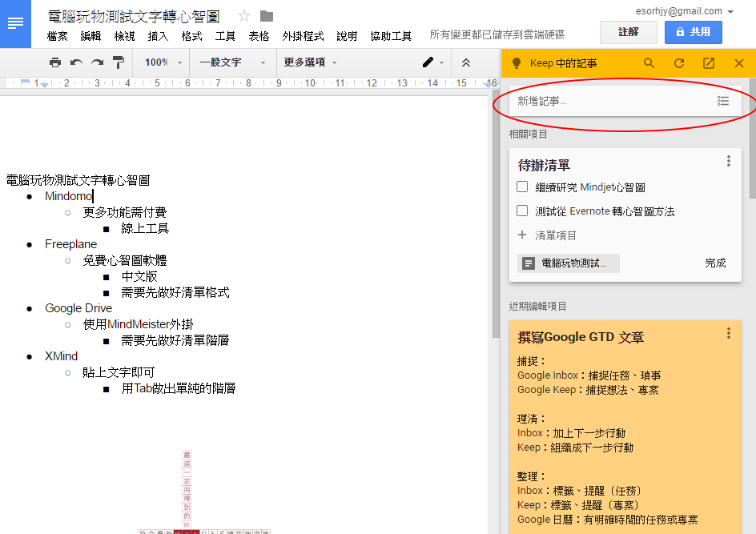Image resolution: width=756 pixels, height=534 pixels.
Task: Click 完成 on the 待辦清單 note
Action: [x=715, y=263]
